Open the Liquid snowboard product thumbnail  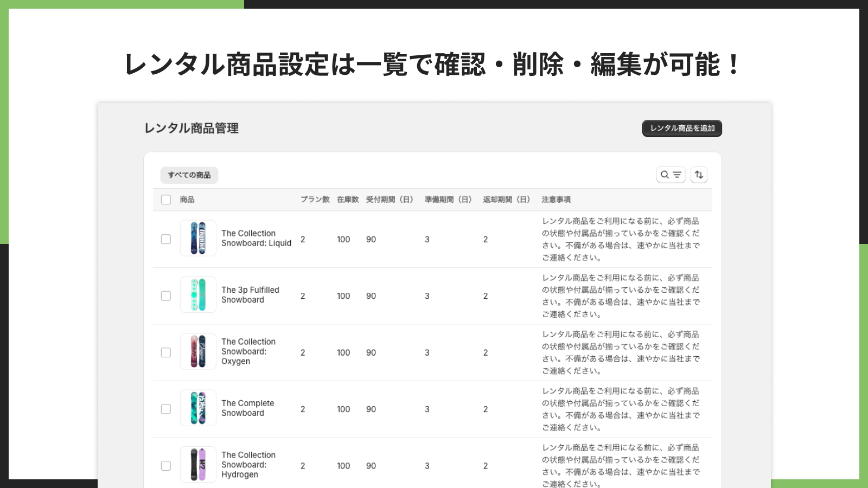(198, 239)
